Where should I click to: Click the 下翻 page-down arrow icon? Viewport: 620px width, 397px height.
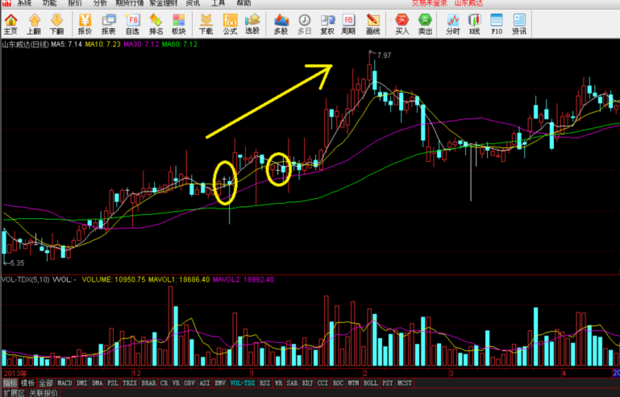tap(57, 24)
